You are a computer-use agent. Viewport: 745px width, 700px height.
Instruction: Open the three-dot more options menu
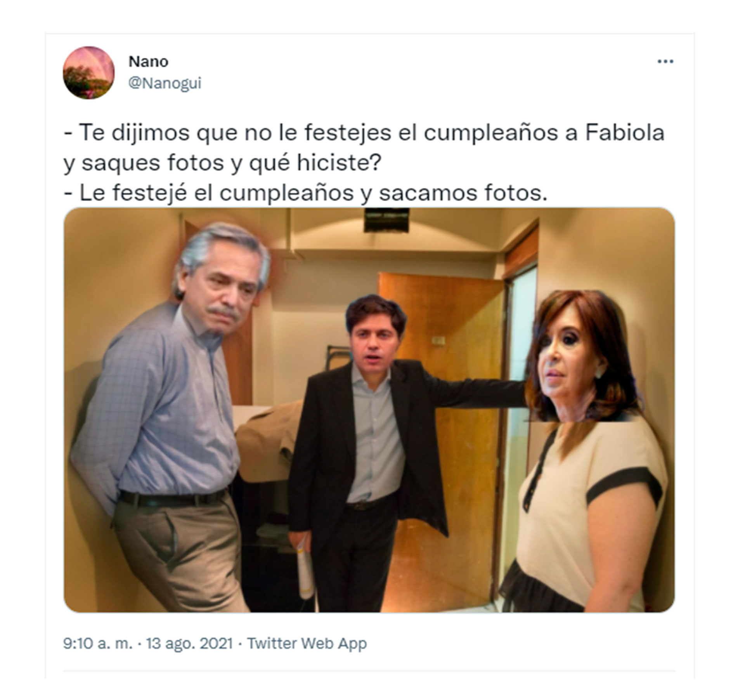[x=665, y=61]
